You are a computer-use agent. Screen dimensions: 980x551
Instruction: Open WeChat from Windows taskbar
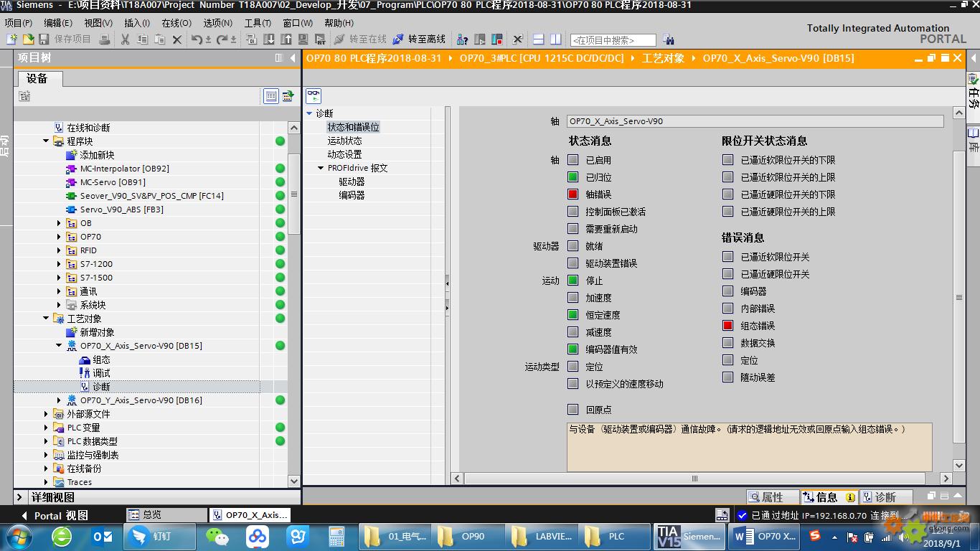[217, 536]
